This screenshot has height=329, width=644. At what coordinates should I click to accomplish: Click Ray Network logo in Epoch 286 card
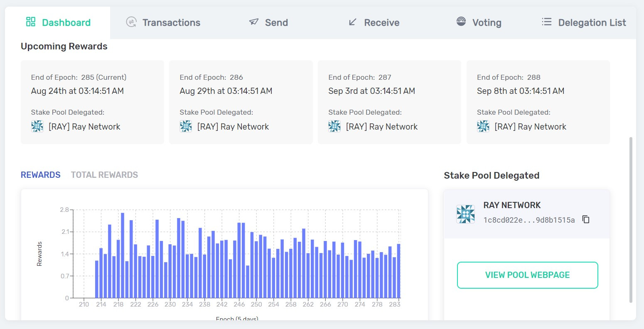pos(186,126)
